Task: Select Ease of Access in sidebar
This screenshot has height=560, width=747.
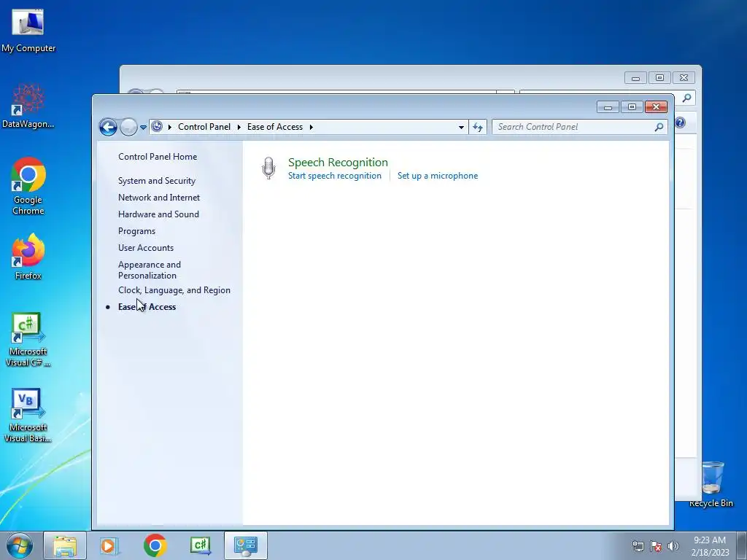Action: pyautogui.click(x=147, y=307)
